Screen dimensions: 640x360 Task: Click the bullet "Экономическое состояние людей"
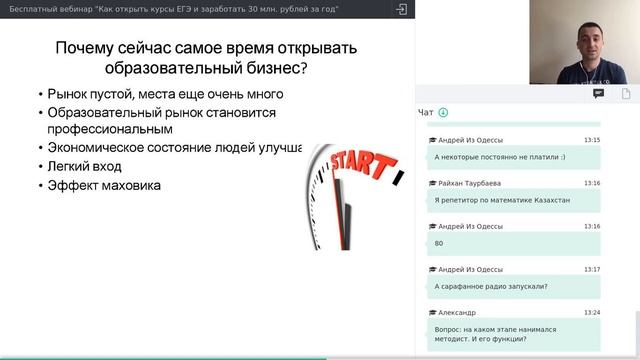(175, 147)
